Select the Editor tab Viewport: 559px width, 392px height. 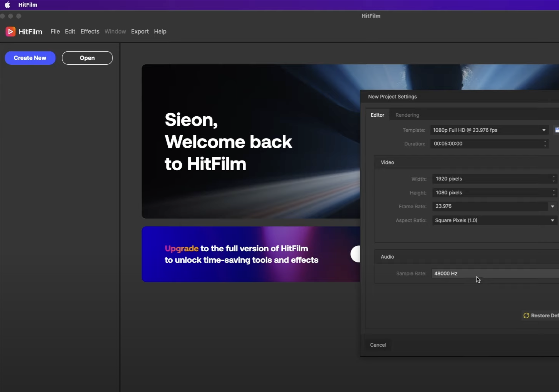pyautogui.click(x=377, y=115)
